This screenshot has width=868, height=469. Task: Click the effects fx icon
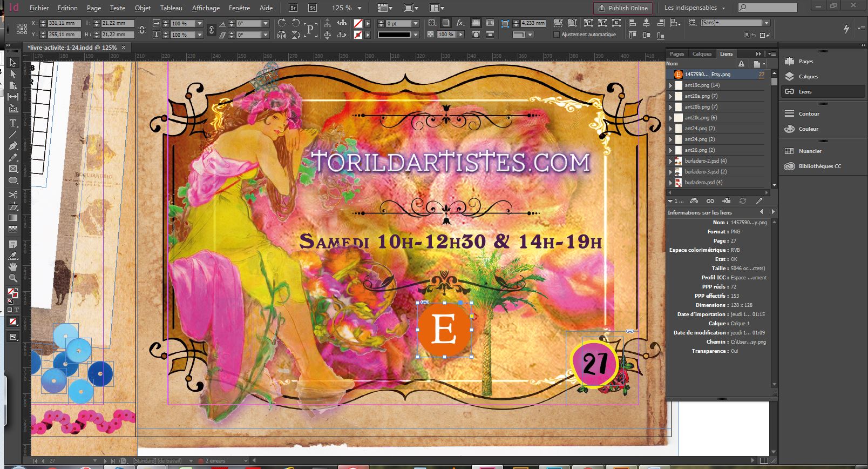click(x=460, y=23)
